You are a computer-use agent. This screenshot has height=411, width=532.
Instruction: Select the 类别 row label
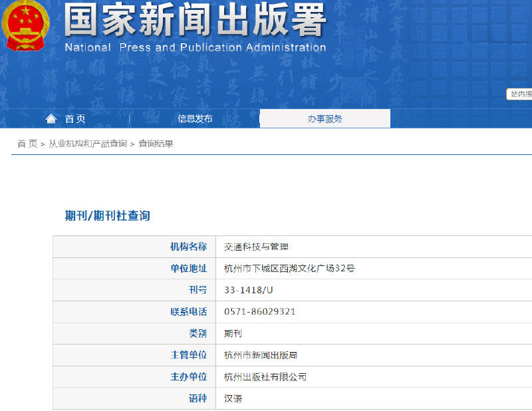tap(198, 333)
